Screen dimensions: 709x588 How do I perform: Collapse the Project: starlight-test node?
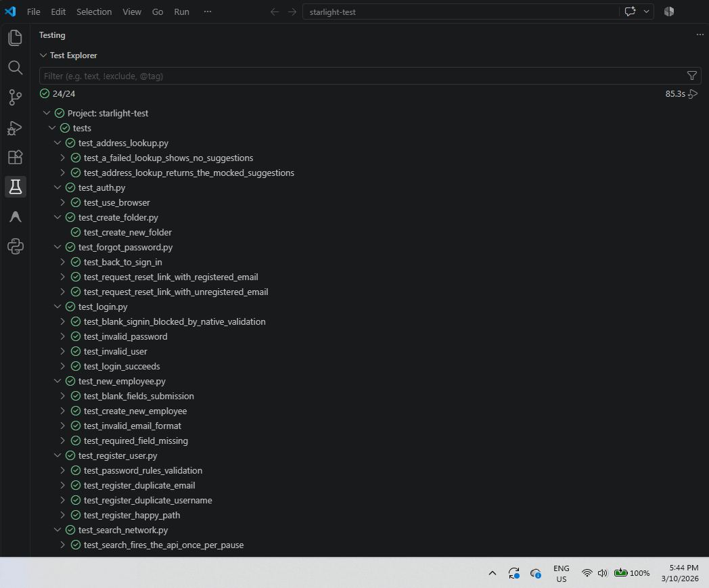47,113
